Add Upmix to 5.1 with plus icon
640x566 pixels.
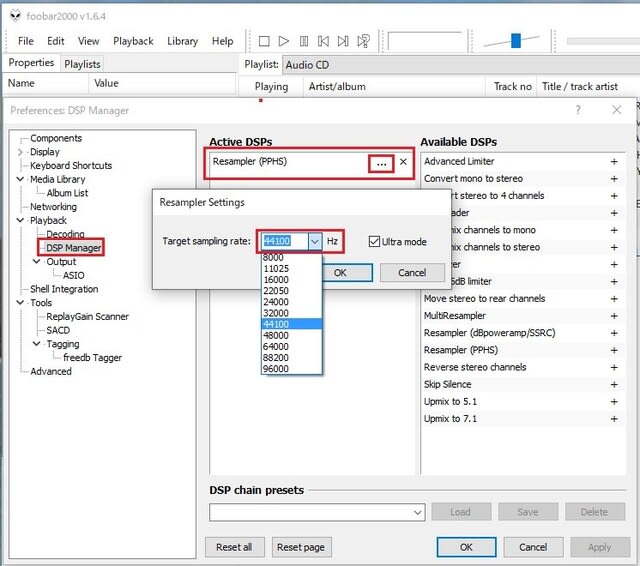(x=614, y=402)
